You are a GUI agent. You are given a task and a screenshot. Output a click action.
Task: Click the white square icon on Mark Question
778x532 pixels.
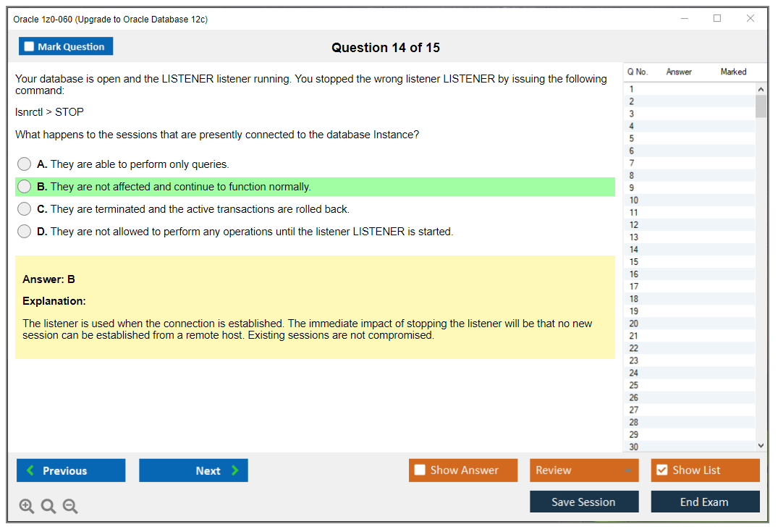point(29,46)
